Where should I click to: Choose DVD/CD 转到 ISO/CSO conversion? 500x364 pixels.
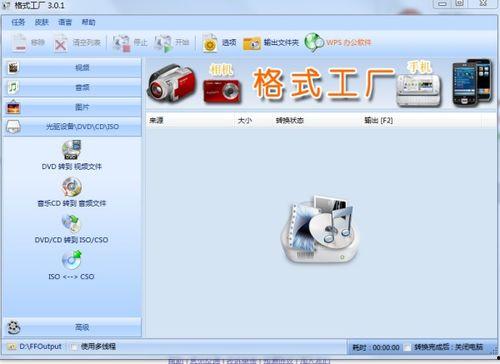pos(71,229)
